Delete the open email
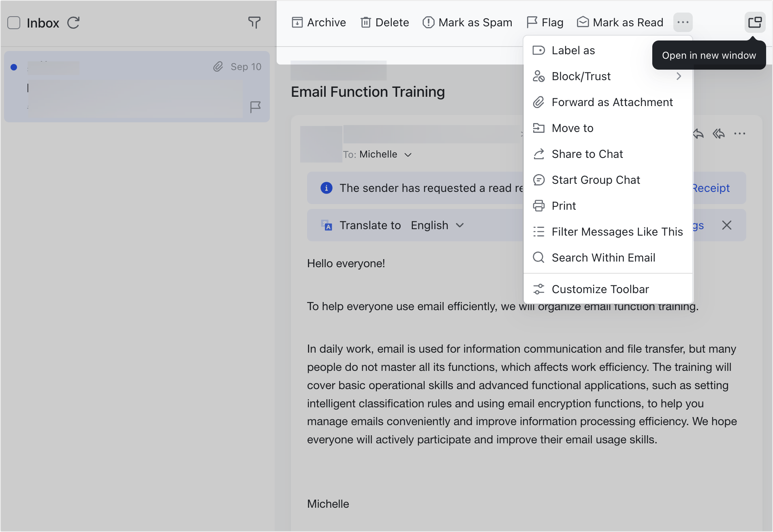Screen dimensions: 773x532 pos(384,22)
